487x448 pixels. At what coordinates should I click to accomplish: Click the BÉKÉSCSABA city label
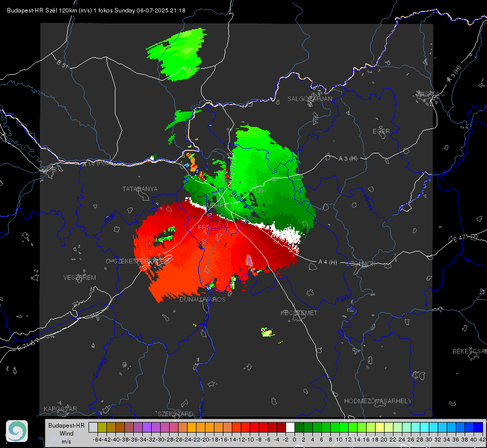[x=470, y=351]
